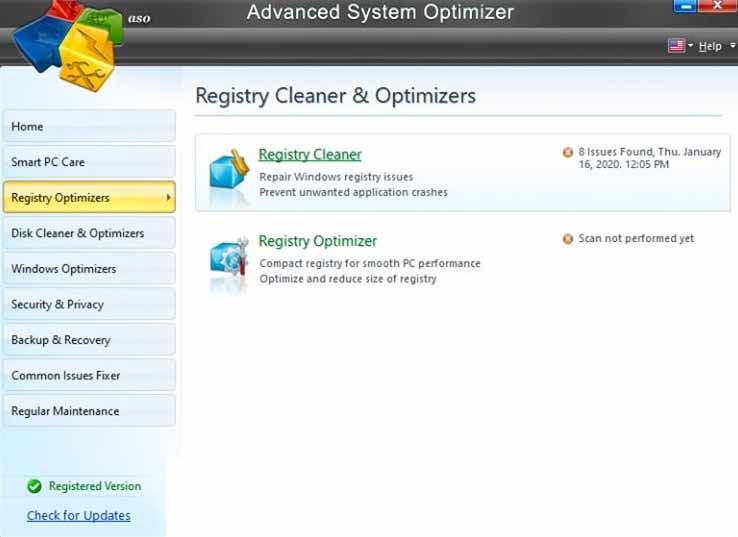Click the 'aso' label near logo
Image resolution: width=738 pixels, height=537 pixels.
139,18
